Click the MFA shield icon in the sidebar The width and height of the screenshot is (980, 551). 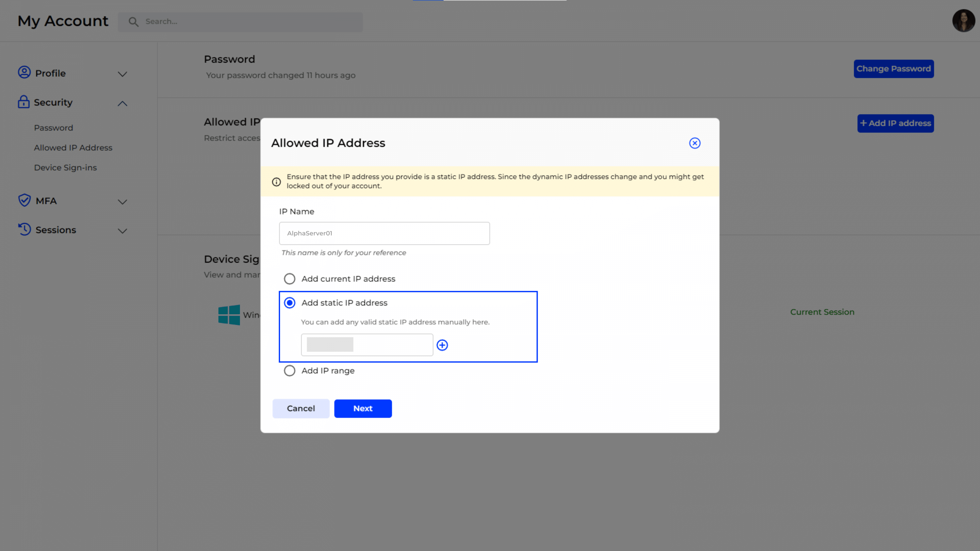(x=24, y=200)
